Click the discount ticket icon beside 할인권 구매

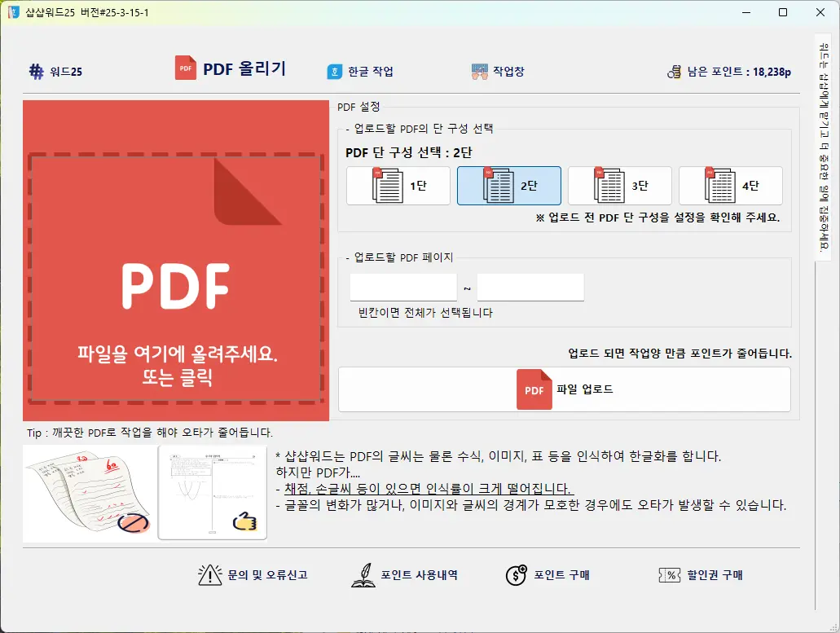(668, 575)
